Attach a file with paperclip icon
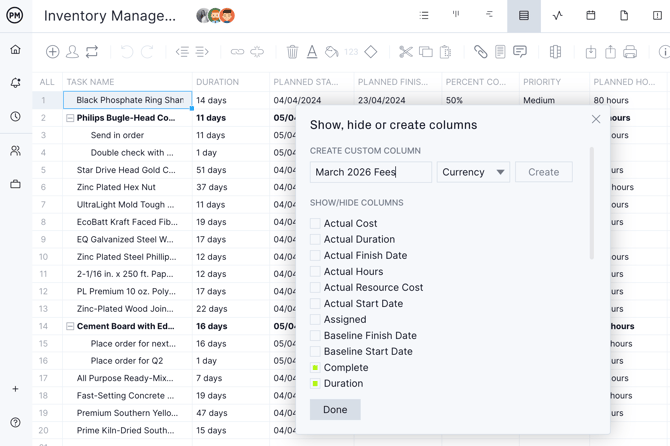Screen dimensions: 670x446 pos(481,52)
